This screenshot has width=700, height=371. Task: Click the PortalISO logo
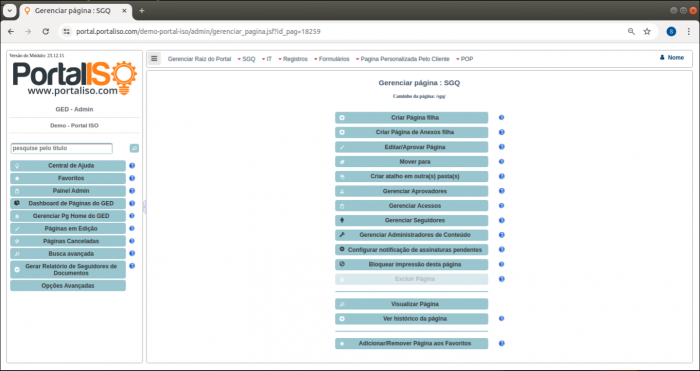[x=75, y=78]
